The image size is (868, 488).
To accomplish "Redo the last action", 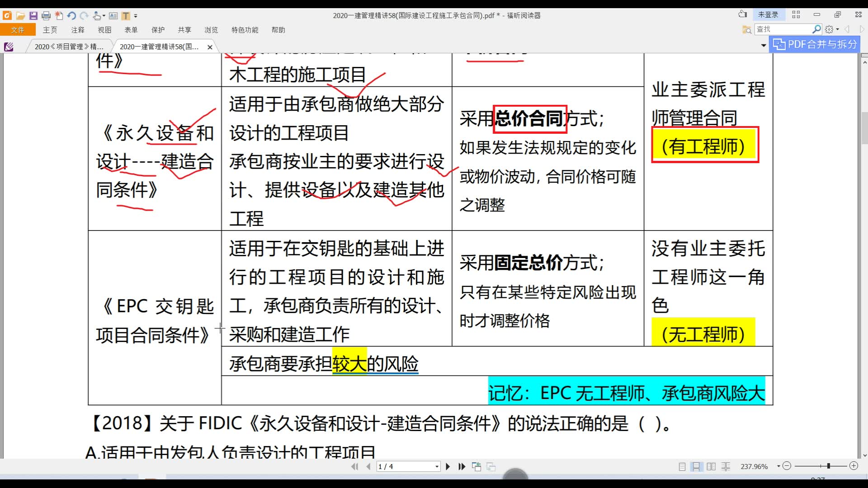I will tap(84, 15).
